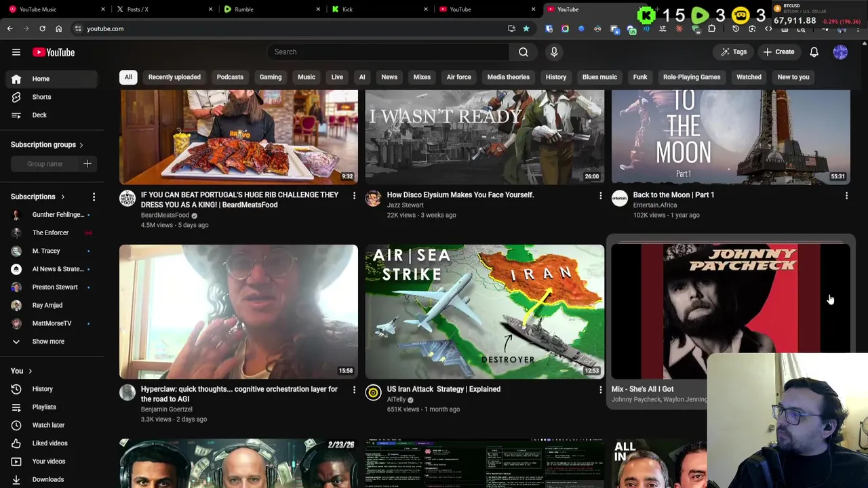Expand the Subscriptions section chevron
This screenshot has height=488, width=868.
[x=62, y=197]
